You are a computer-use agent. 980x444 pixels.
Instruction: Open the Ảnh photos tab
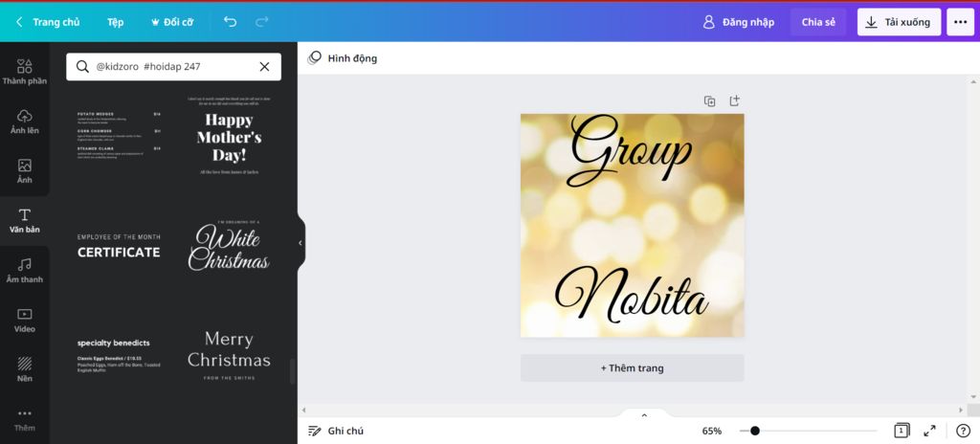[x=24, y=170]
